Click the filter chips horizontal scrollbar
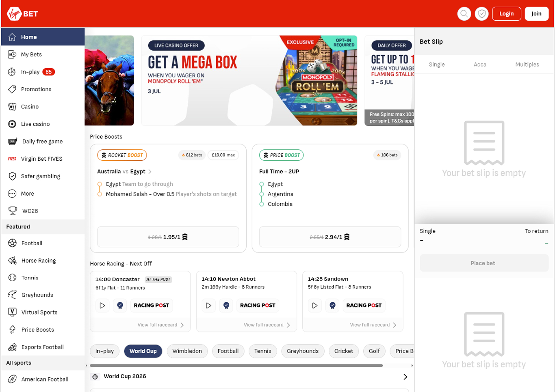This screenshot has height=392, width=555. pyautogui.click(x=236, y=366)
